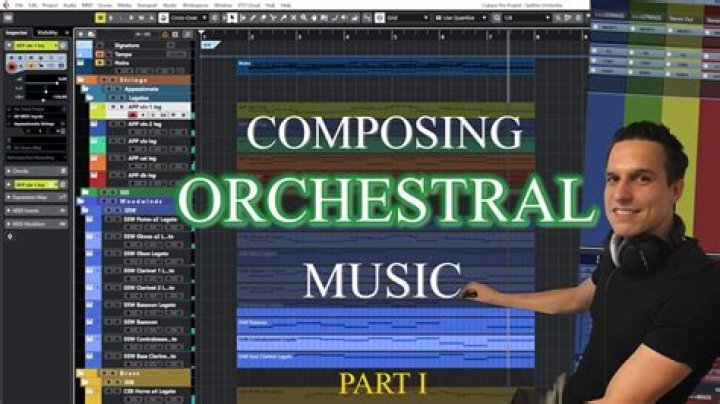Open the Transport menu

click(x=147, y=5)
